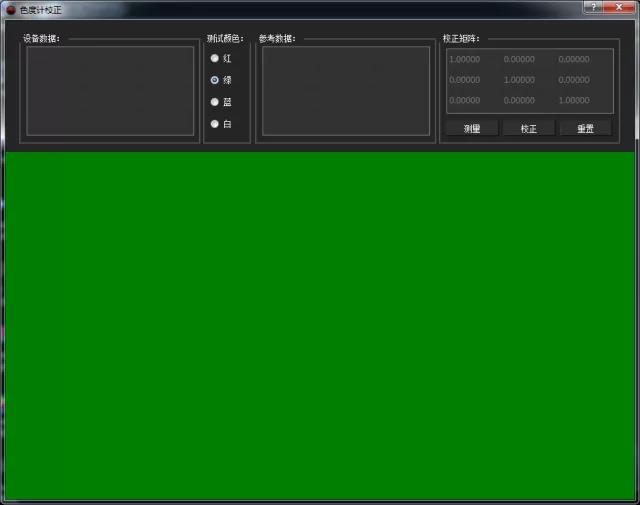Click the top-row middle 0.00000 matrix cell
The image size is (640, 505).
519,59
